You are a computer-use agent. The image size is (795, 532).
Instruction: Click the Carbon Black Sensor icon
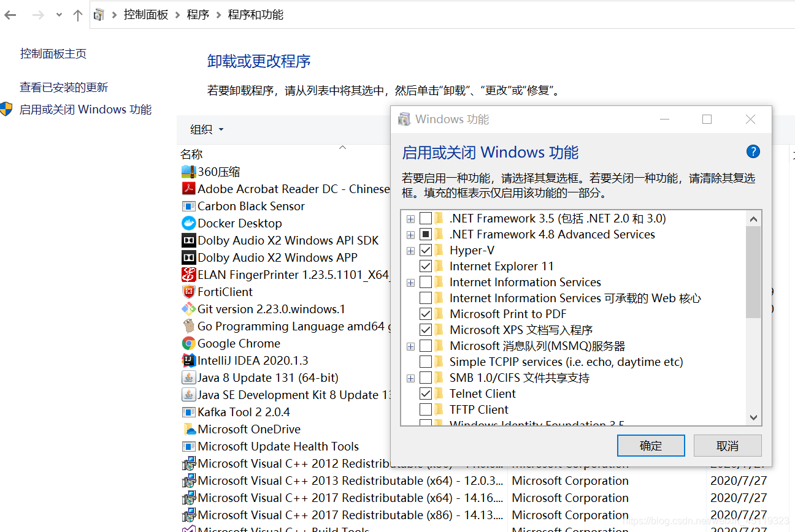pos(188,206)
